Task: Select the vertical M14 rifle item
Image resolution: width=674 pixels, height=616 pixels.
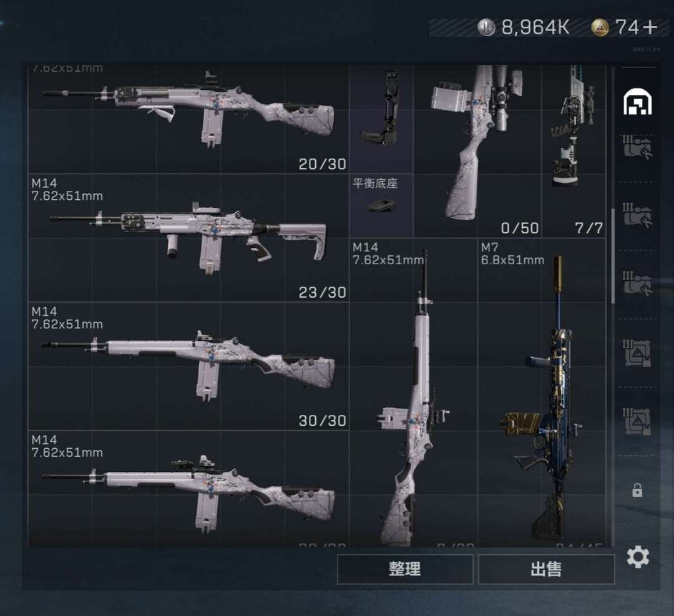Action: [x=414, y=393]
